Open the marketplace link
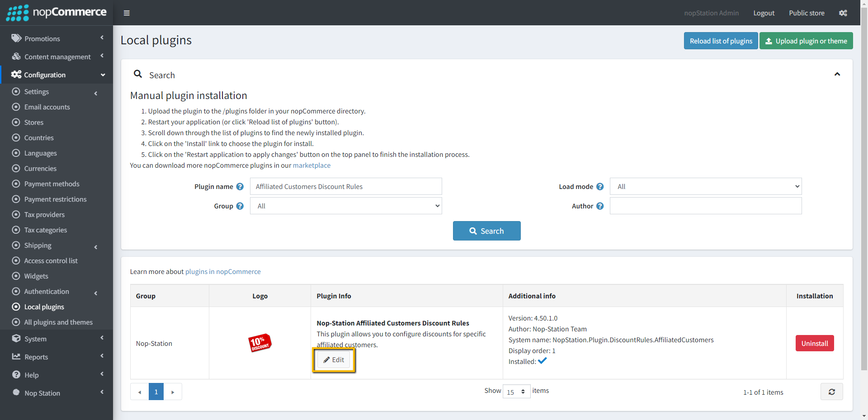The height and width of the screenshot is (420, 868). pos(311,165)
